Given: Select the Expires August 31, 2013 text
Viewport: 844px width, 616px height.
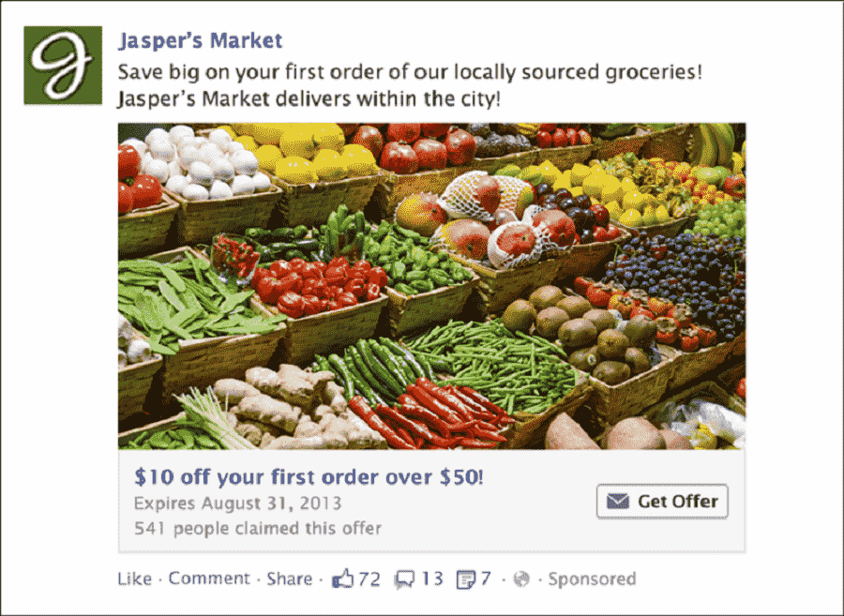Looking at the screenshot, I should (237, 503).
